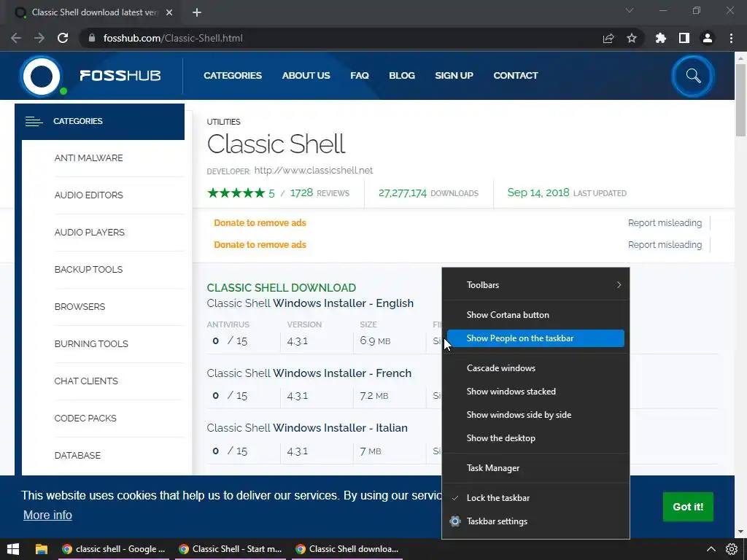Open the 1728 reviews link

[x=320, y=192]
